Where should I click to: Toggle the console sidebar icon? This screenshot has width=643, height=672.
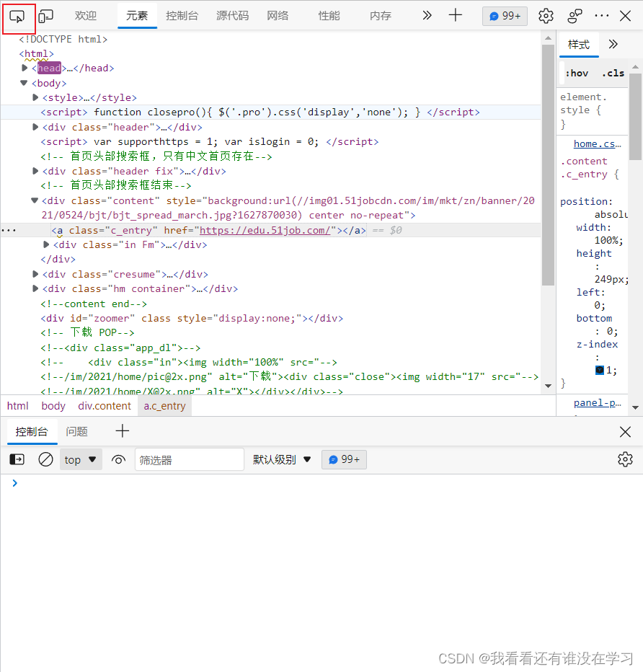(17, 459)
